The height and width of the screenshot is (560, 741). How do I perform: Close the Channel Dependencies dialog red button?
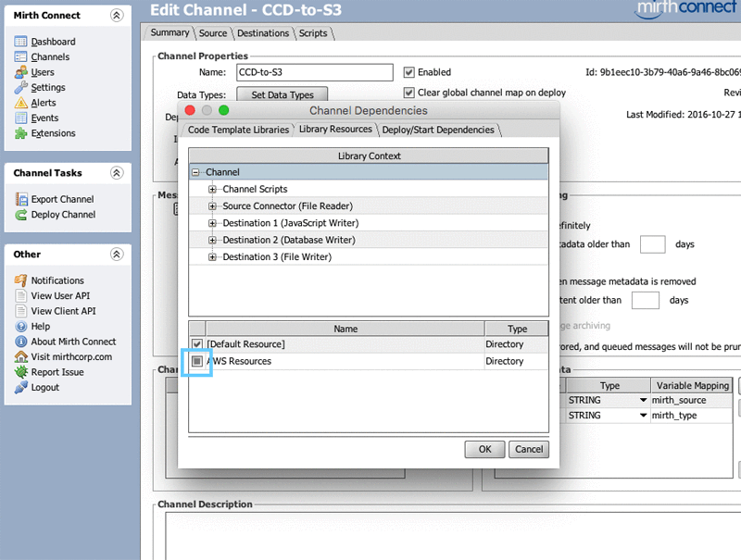pos(190,110)
